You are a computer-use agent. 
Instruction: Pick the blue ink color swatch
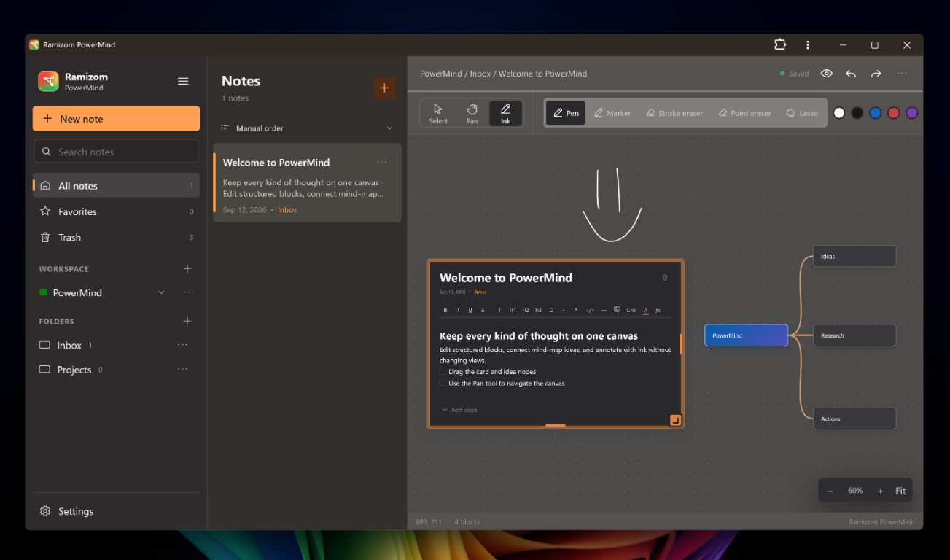click(876, 113)
